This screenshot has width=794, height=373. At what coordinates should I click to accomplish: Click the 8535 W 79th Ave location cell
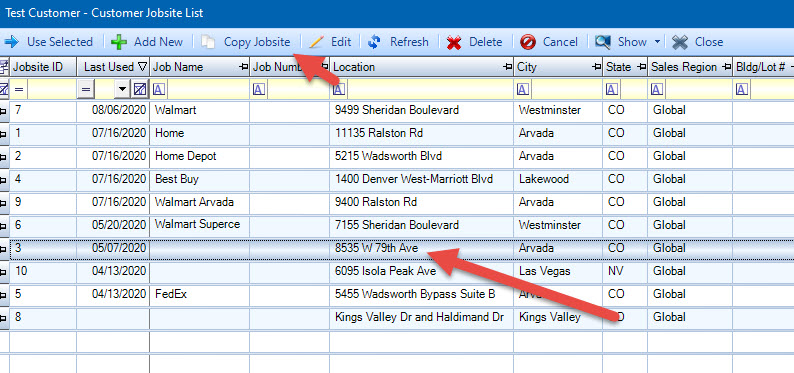421,248
